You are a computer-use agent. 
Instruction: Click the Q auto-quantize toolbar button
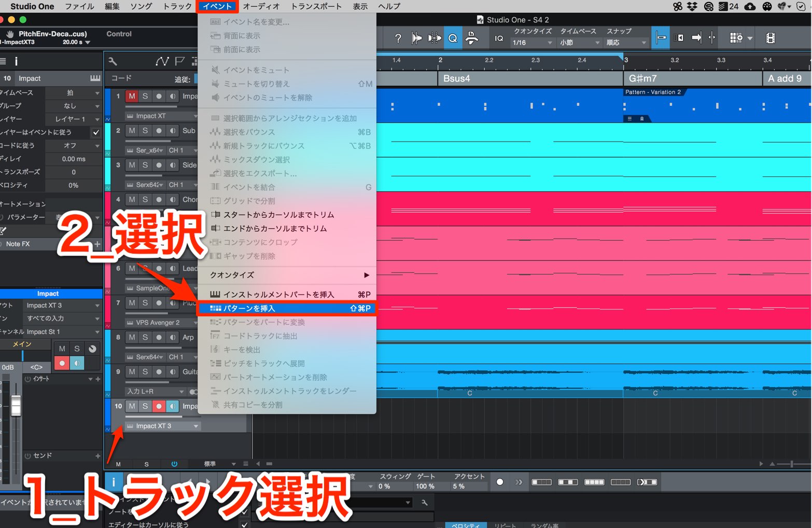(x=453, y=38)
